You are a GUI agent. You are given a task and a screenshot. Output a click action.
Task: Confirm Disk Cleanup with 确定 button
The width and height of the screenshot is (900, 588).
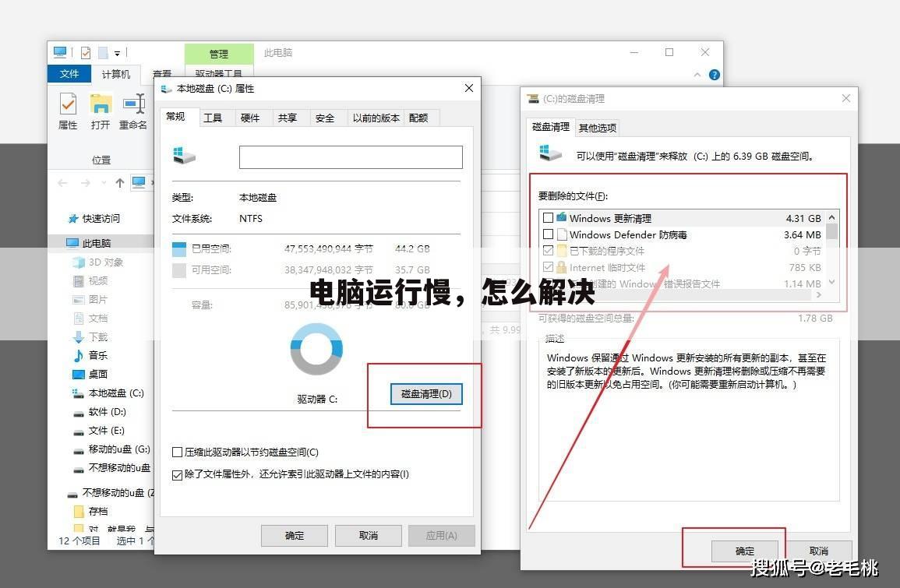pyautogui.click(x=744, y=551)
